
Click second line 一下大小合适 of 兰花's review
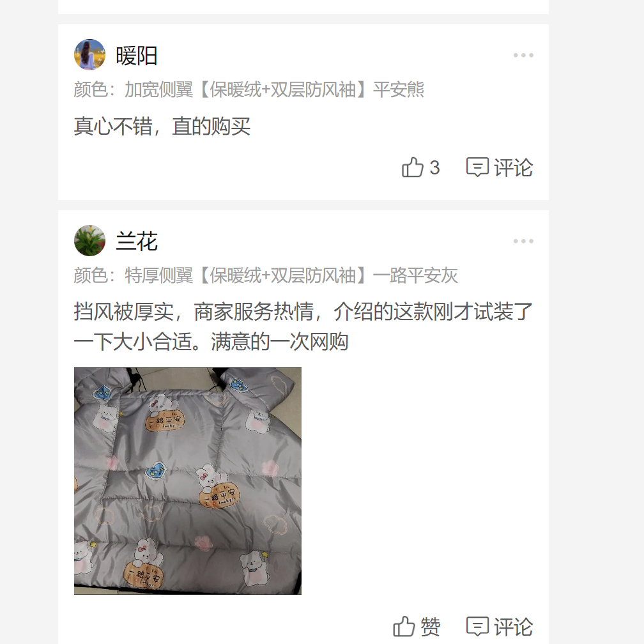[211, 342]
